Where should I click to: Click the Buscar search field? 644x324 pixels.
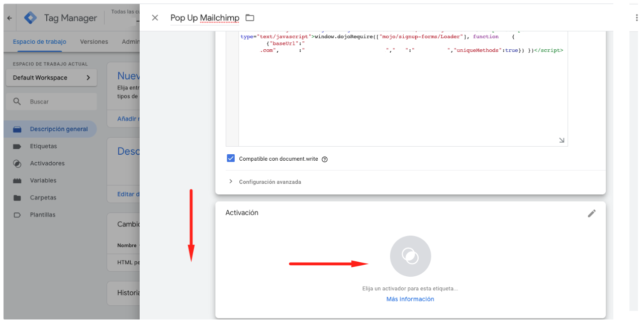coord(52,101)
